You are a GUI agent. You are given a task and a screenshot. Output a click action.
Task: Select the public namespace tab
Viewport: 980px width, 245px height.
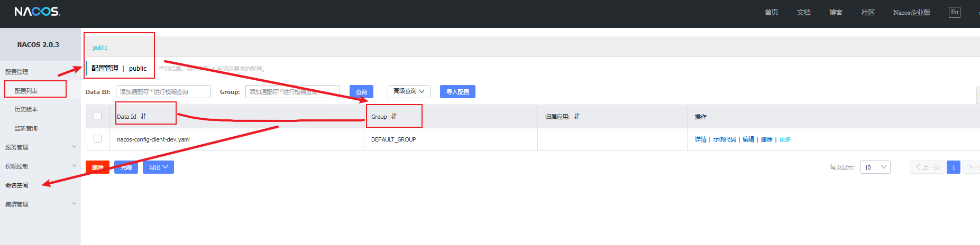click(x=100, y=48)
